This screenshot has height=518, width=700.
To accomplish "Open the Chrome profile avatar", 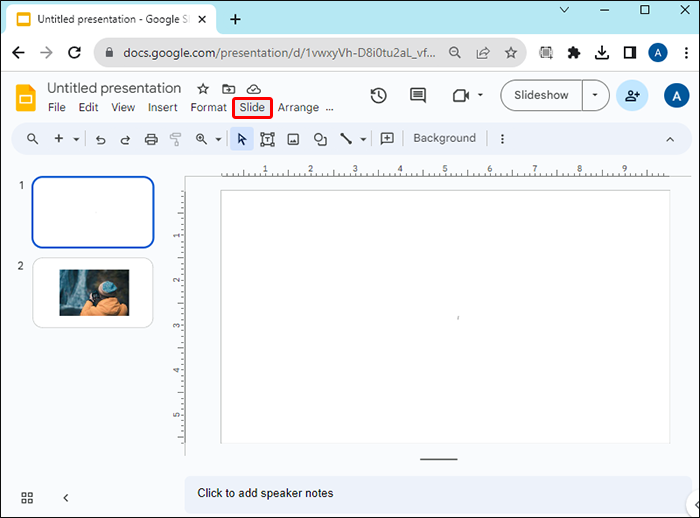I will tap(658, 53).
